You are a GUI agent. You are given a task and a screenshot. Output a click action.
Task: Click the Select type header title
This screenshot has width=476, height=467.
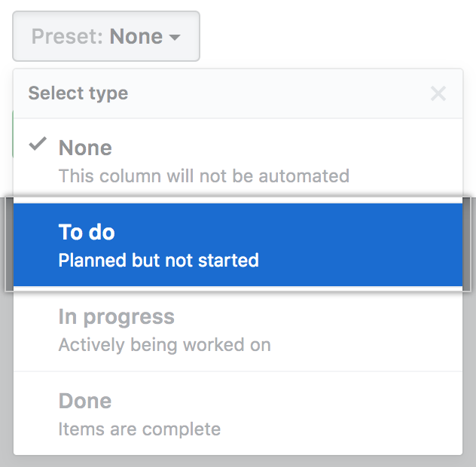(x=78, y=93)
